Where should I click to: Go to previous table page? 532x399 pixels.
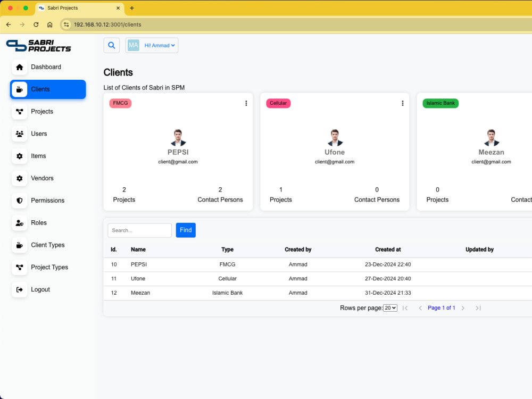click(x=420, y=308)
